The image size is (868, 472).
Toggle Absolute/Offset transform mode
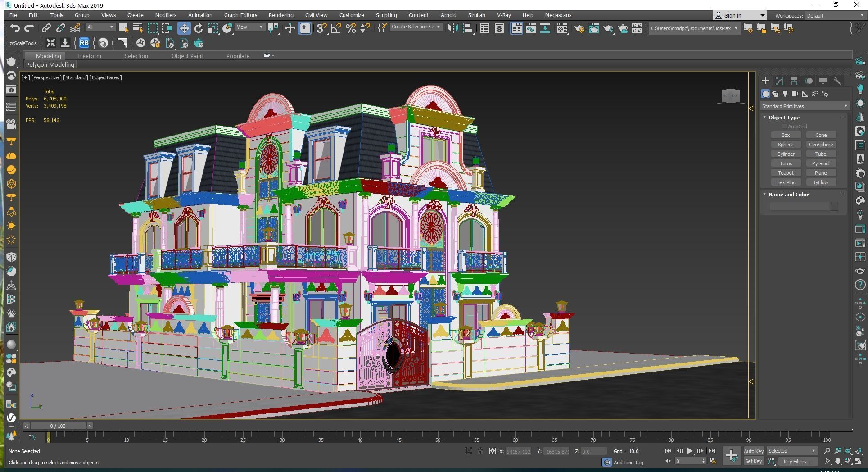[493, 451]
